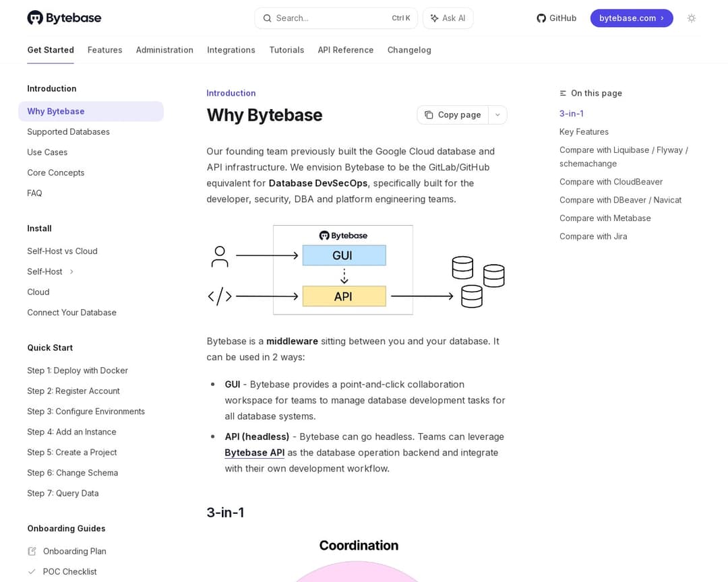Switch to the Features tab

tap(104, 50)
